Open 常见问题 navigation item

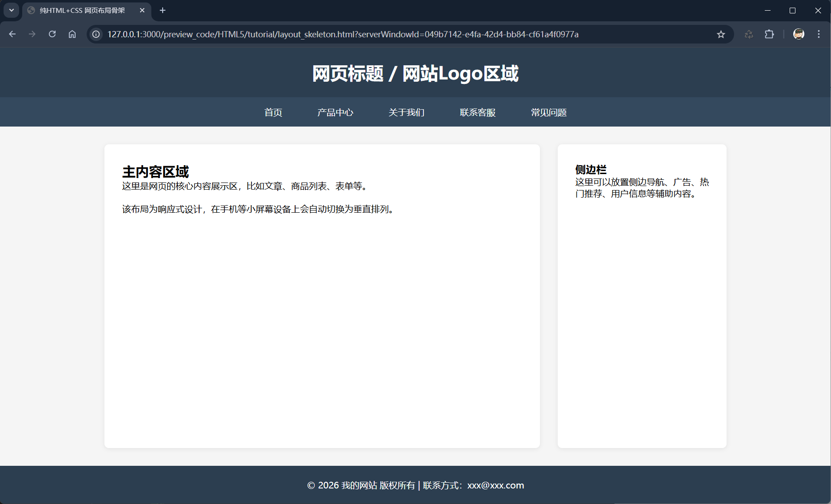click(x=549, y=112)
